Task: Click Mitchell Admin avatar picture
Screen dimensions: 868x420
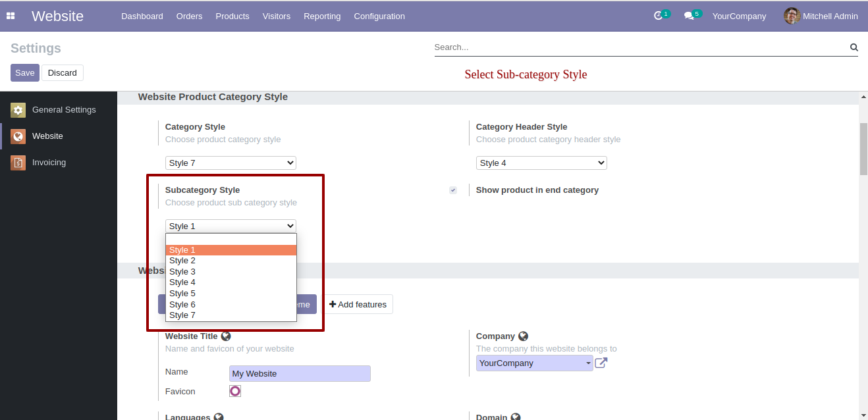Action: tap(792, 16)
